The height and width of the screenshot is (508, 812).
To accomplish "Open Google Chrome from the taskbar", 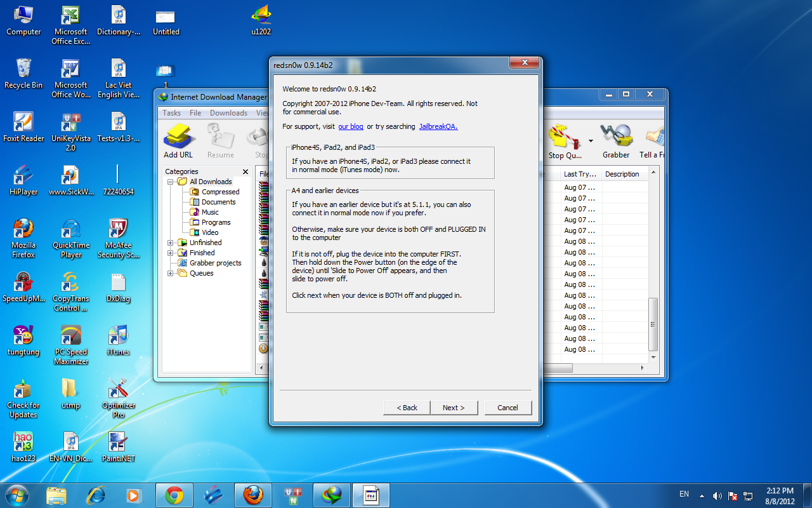I will pos(174,495).
